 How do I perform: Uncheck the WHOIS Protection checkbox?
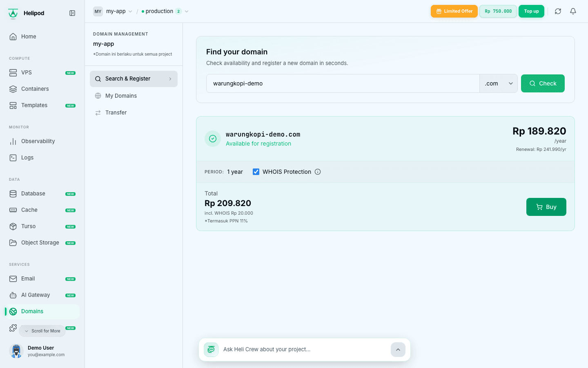[x=256, y=172]
